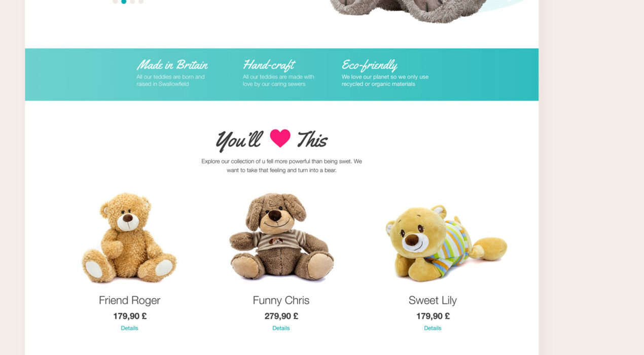
Task: Open Details link under Funny Chris
Action: click(x=281, y=328)
